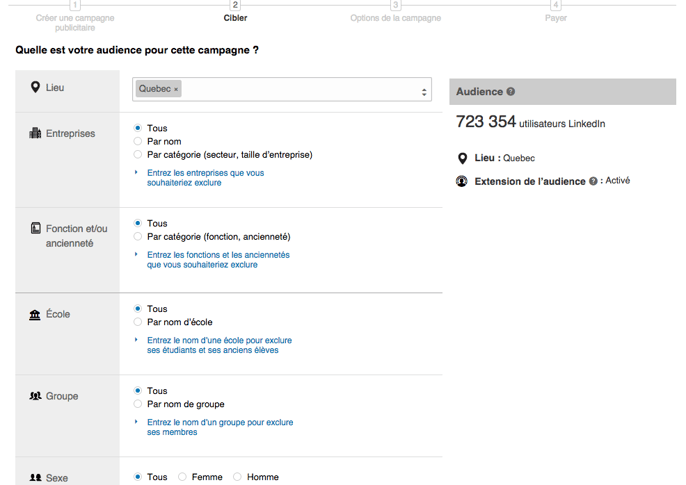The image size is (686, 485).
Task: Click the Audience help question icon
Action: click(x=511, y=91)
